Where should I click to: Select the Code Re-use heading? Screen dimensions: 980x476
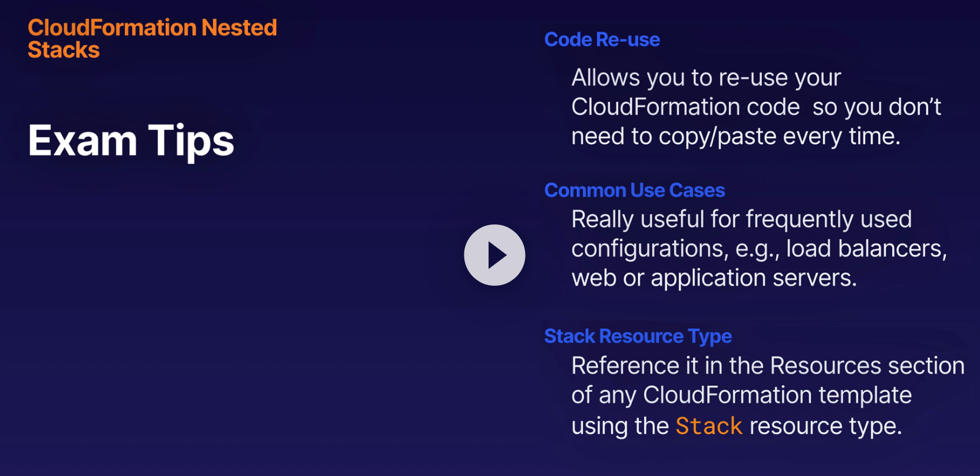click(x=602, y=39)
